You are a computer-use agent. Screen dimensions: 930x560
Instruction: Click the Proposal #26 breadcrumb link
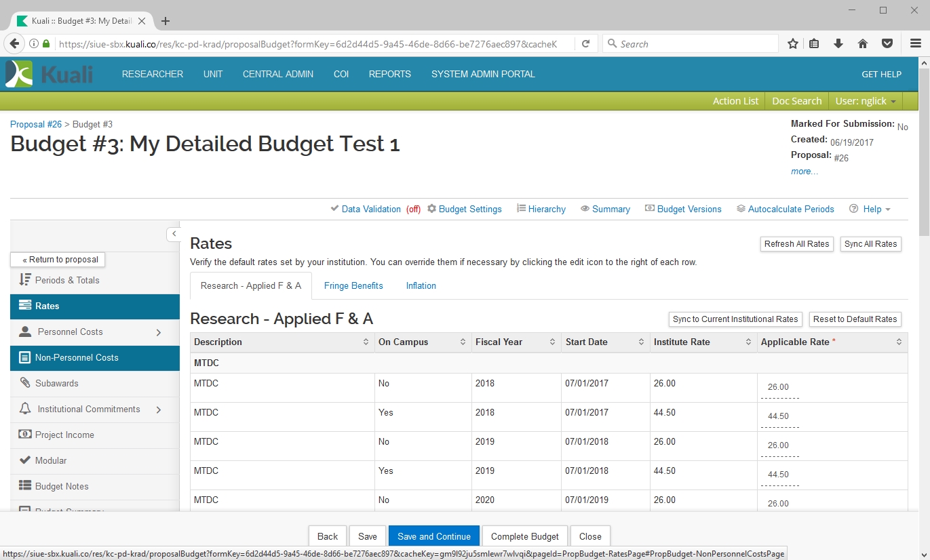(36, 124)
